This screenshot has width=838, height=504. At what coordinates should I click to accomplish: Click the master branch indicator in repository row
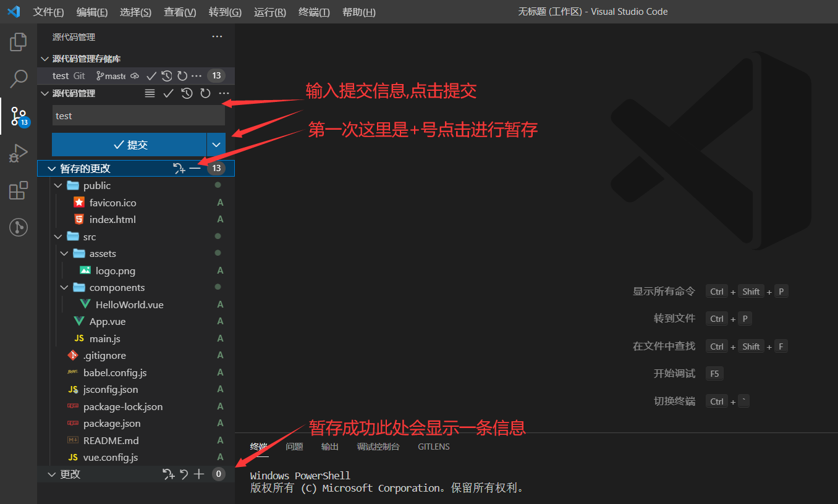tap(111, 76)
